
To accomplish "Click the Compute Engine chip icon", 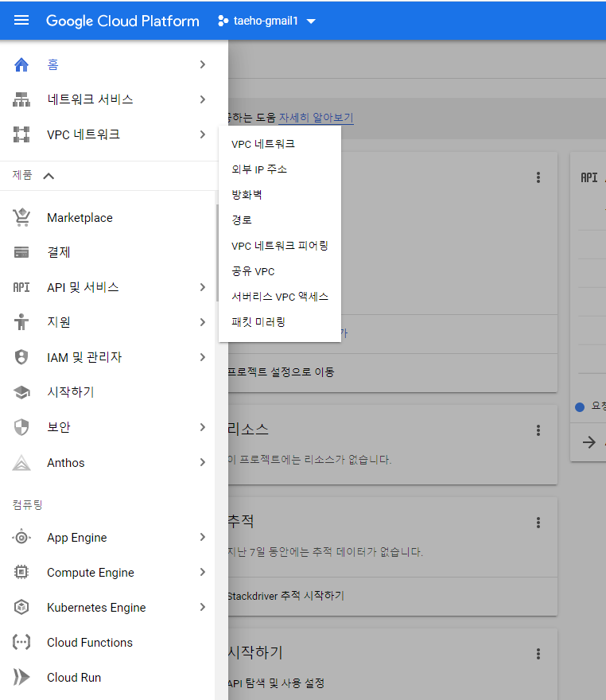I will 21,572.
